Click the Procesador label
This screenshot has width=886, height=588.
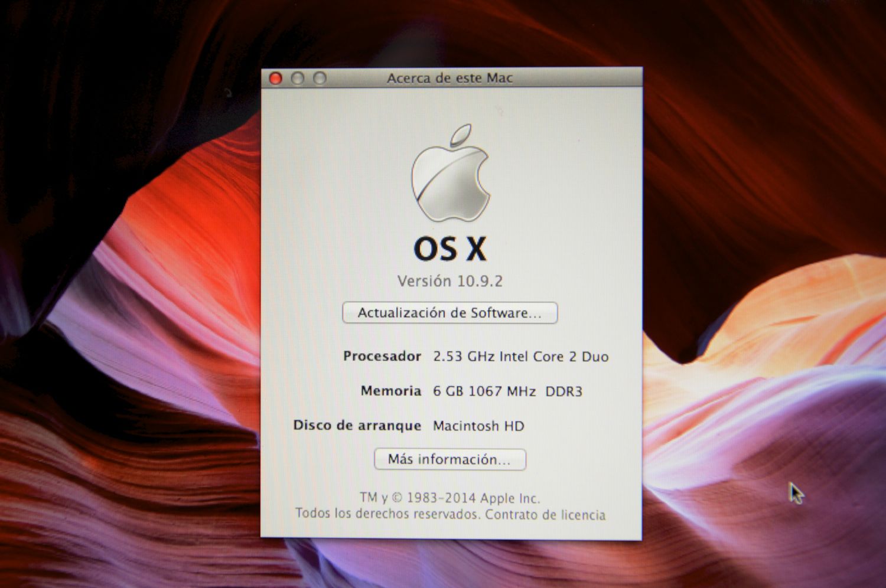coord(382,356)
